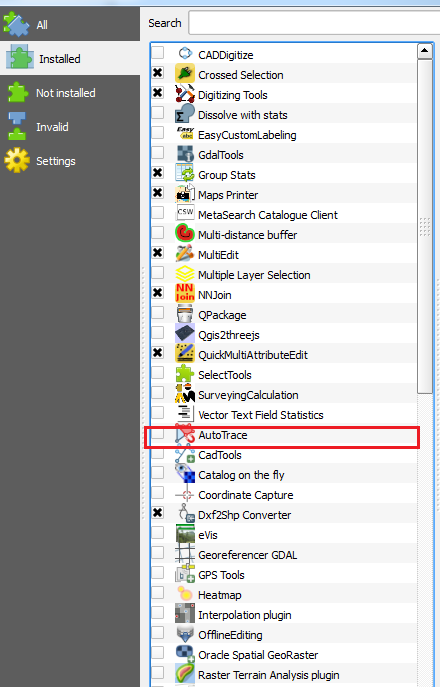Enable the GdalTools plugin checkbox
This screenshot has width=440, height=689.
click(157, 152)
